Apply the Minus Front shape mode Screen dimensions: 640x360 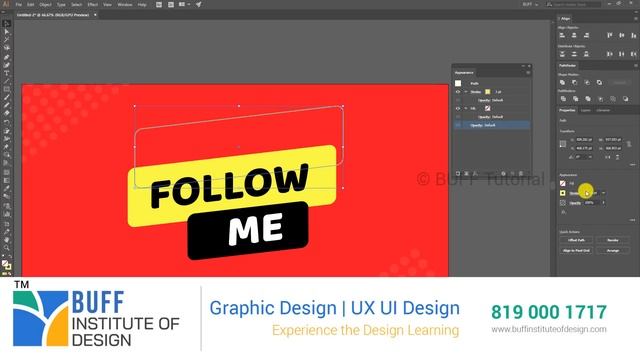[x=575, y=82]
